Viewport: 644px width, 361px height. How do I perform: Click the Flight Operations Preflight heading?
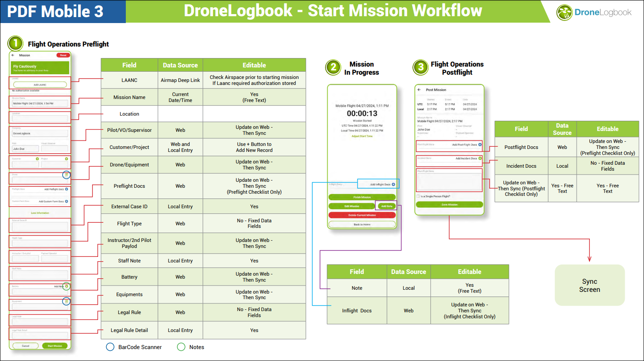pos(68,44)
